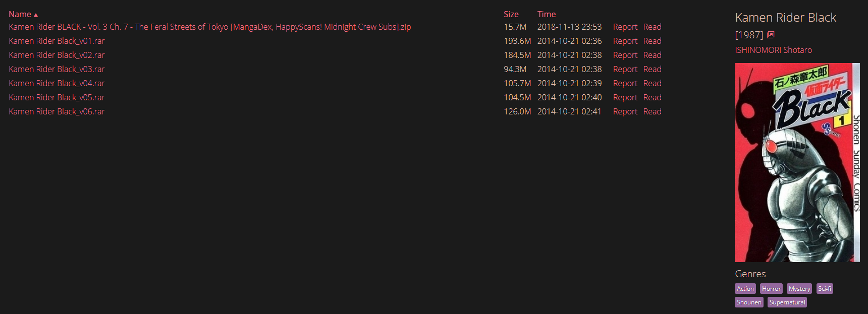
Task: Select the Mystery genre tag
Action: point(799,289)
